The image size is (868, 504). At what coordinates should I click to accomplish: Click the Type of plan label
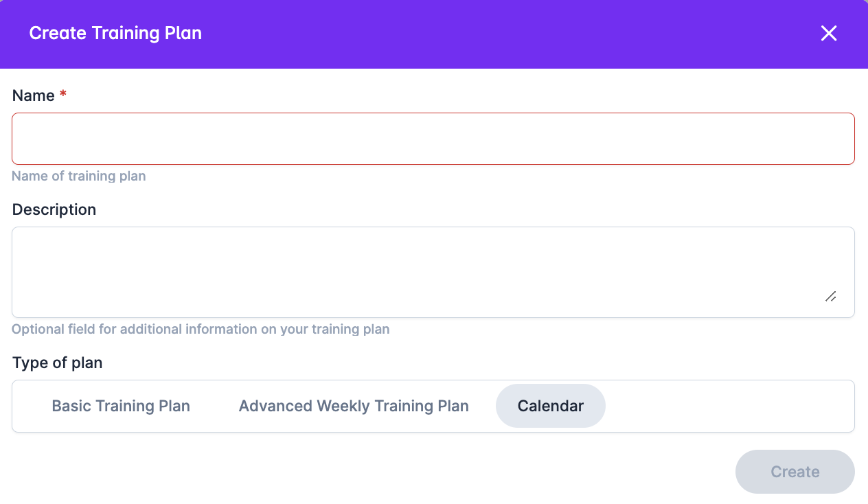[x=58, y=363]
